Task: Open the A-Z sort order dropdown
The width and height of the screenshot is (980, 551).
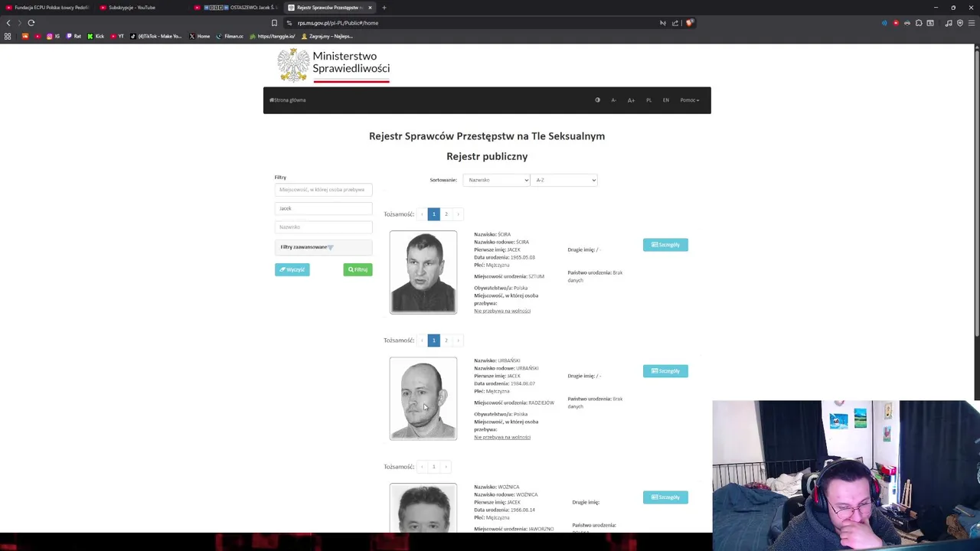Action: point(564,180)
